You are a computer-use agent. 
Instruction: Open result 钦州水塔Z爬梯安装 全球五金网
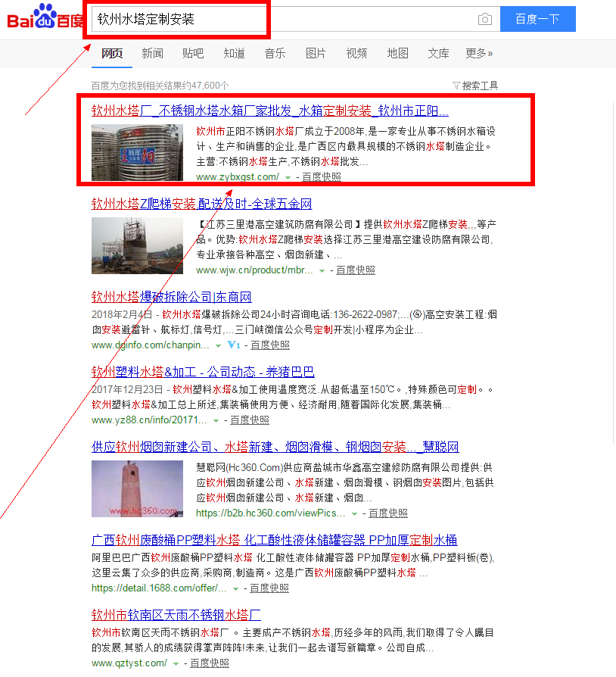point(201,204)
